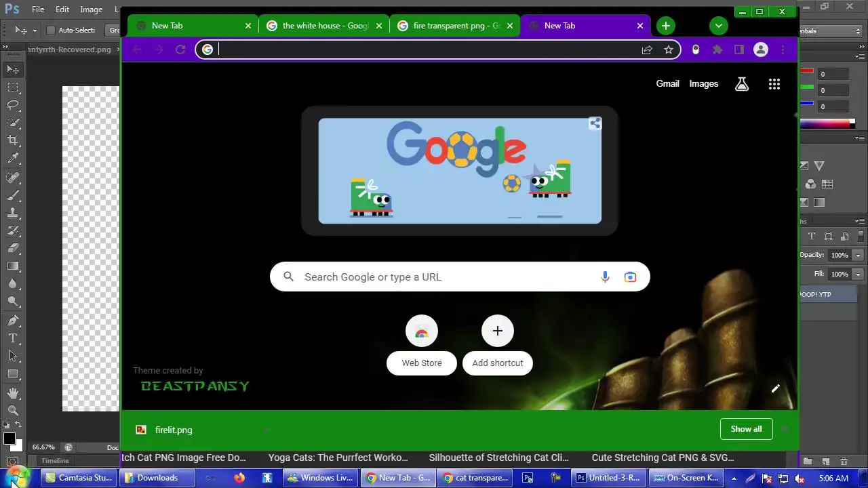Viewport: 868px width, 488px height.
Task: Click Add shortcut button
Action: tap(498, 344)
